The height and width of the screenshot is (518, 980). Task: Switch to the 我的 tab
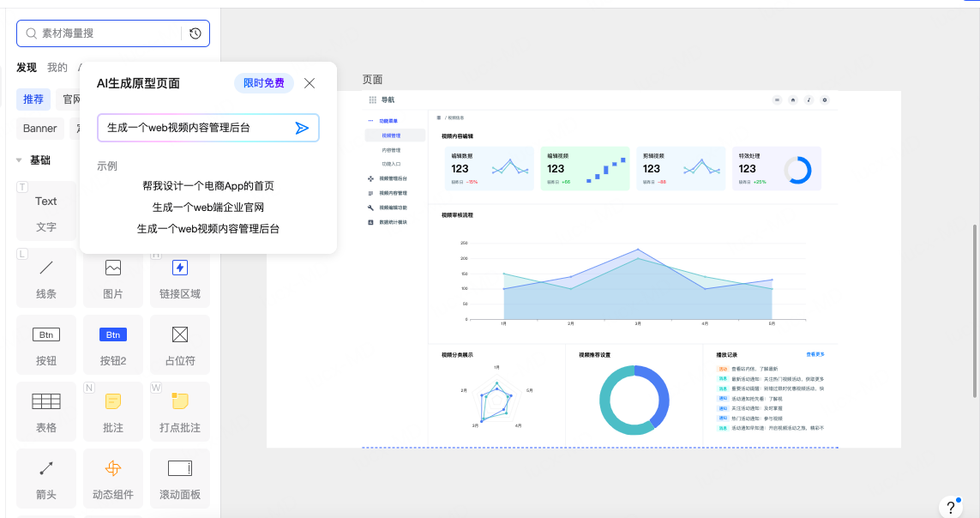[57, 68]
